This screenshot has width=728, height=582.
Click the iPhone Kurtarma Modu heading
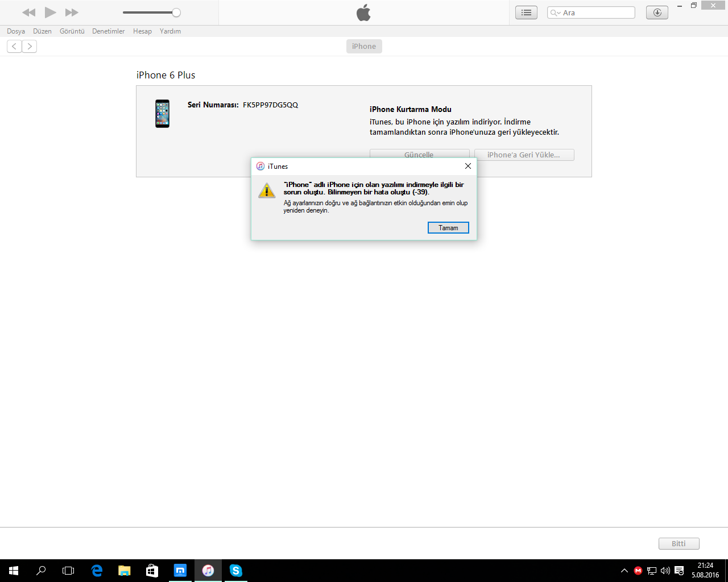pyautogui.click(x=411, y=109)
